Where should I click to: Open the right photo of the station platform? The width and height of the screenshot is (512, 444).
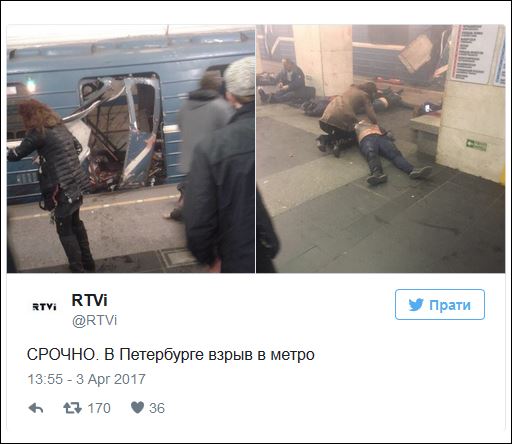[380, 149]
